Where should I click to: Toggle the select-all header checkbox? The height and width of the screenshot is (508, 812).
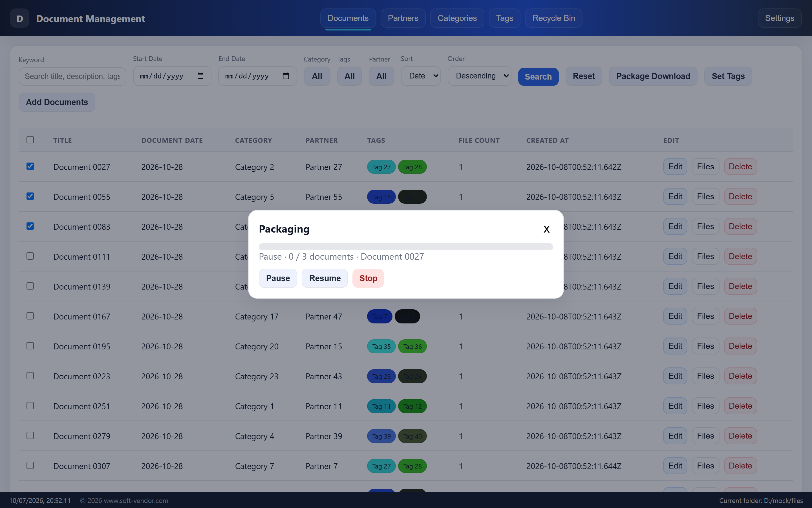click(x=30, y=140)
